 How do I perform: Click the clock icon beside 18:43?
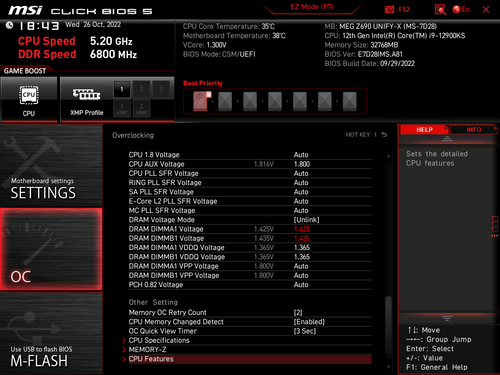9,25
